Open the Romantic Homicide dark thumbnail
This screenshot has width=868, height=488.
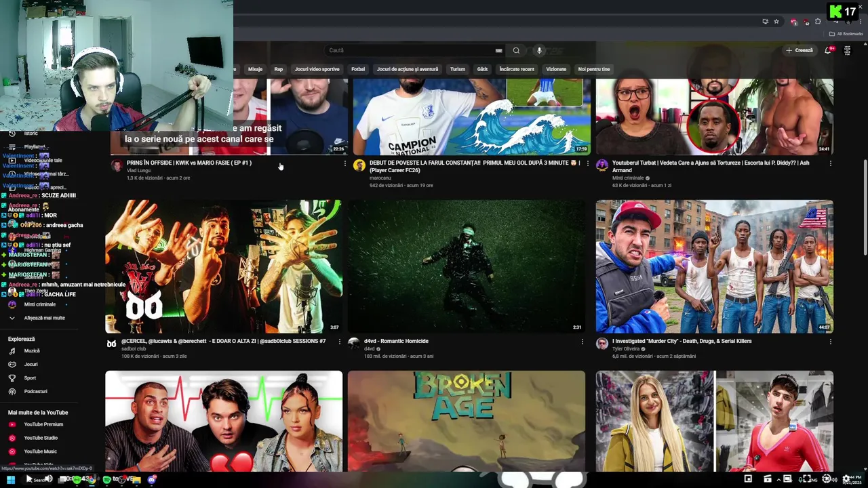(467, 266)
